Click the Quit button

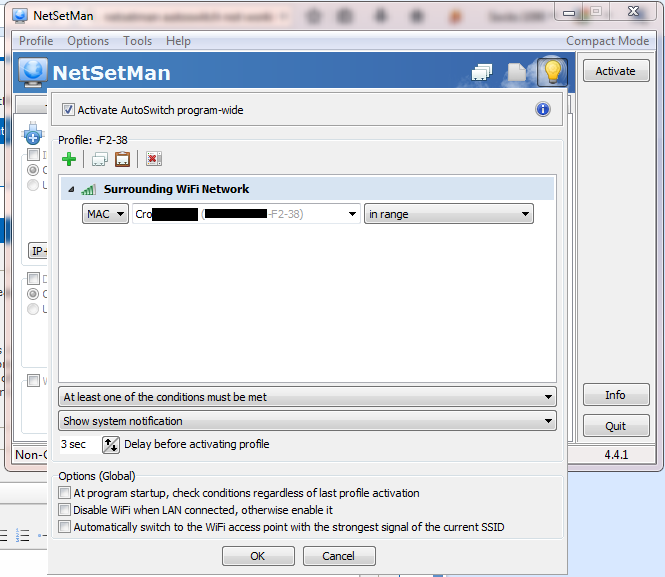[616, 426]
